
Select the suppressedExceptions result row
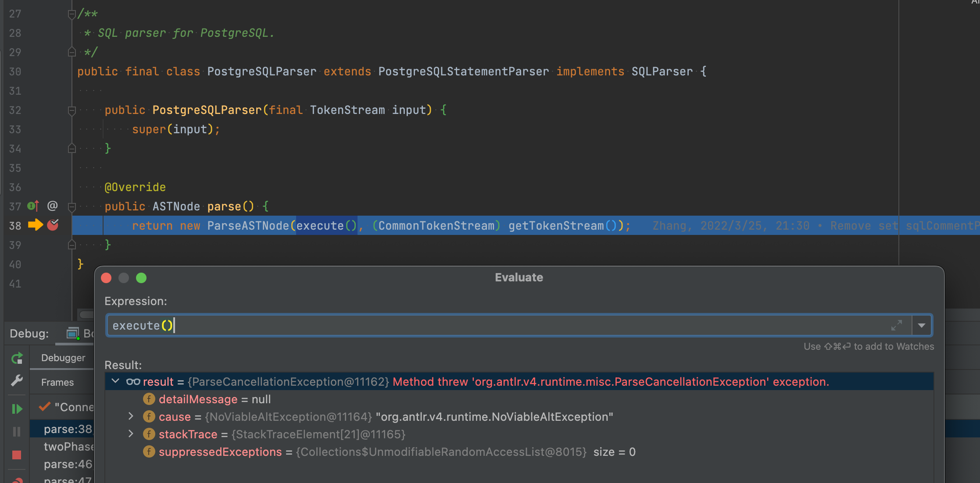519,451
